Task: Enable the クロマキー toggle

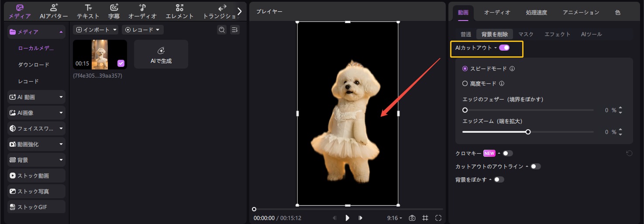Action: [507, 153]
